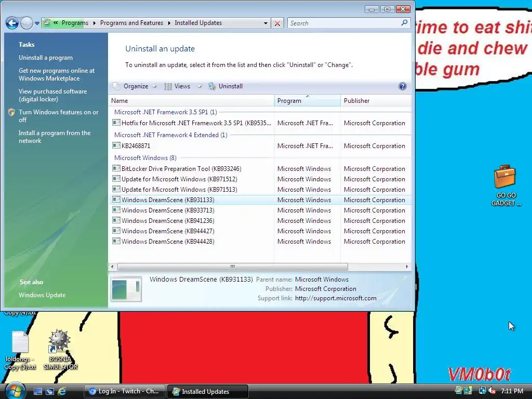Click the search magnifier icon
Screen dimensions: 532x399
click(x=404, y=23)
